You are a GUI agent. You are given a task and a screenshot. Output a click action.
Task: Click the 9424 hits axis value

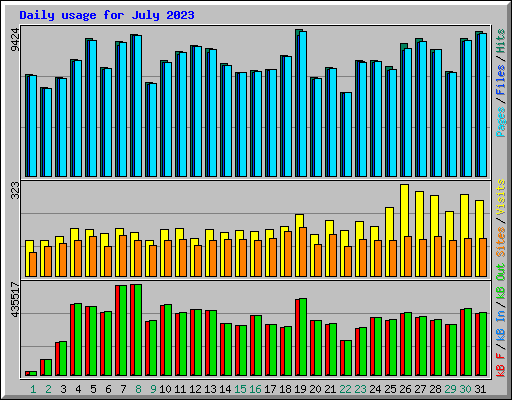(15, 40)
